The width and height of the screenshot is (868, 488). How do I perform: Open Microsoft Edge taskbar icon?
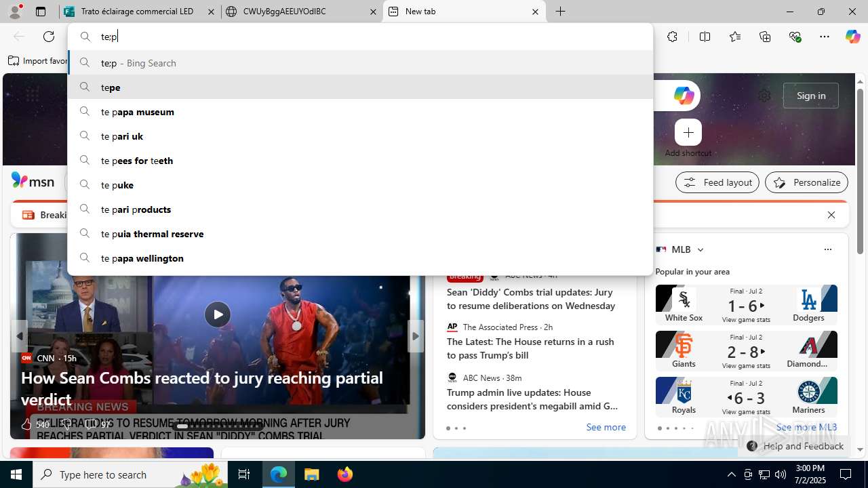(279, 474)
